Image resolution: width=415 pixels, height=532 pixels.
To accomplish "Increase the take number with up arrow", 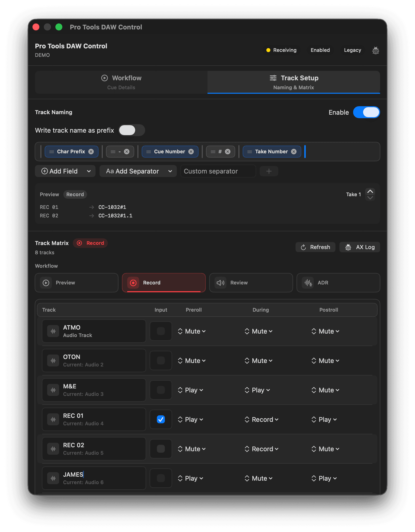I will (x=370, y=191).
